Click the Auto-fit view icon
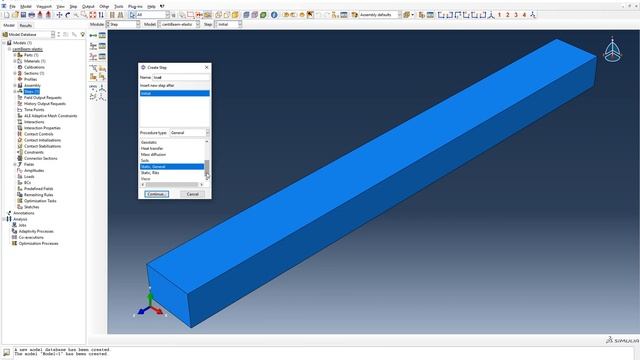 point(93,15)
